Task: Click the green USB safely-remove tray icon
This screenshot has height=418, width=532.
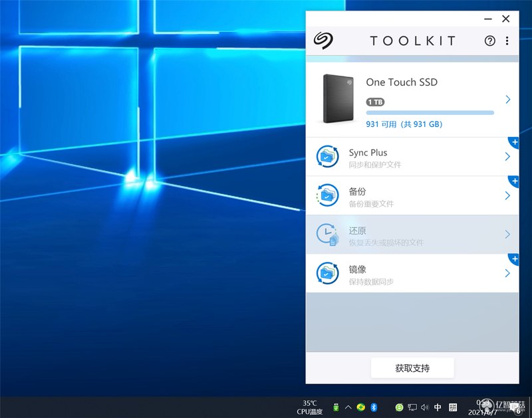Action: coord(336,407)
